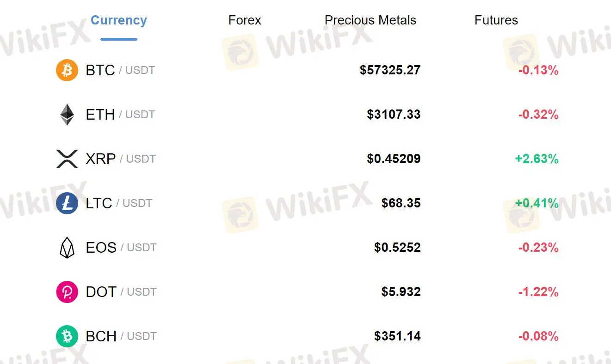Open the Precious Metals tab

click(x=370, y=20)
